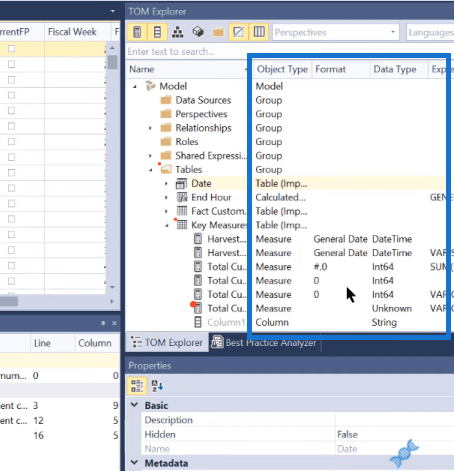Toggle the hidden objects toolbar icon
454x471 pixels.
[238, 32]
